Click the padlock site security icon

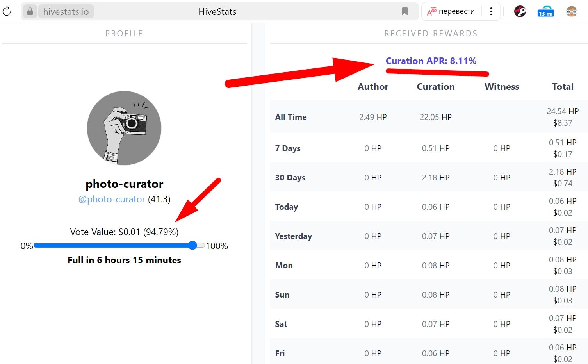coord(30,12)
